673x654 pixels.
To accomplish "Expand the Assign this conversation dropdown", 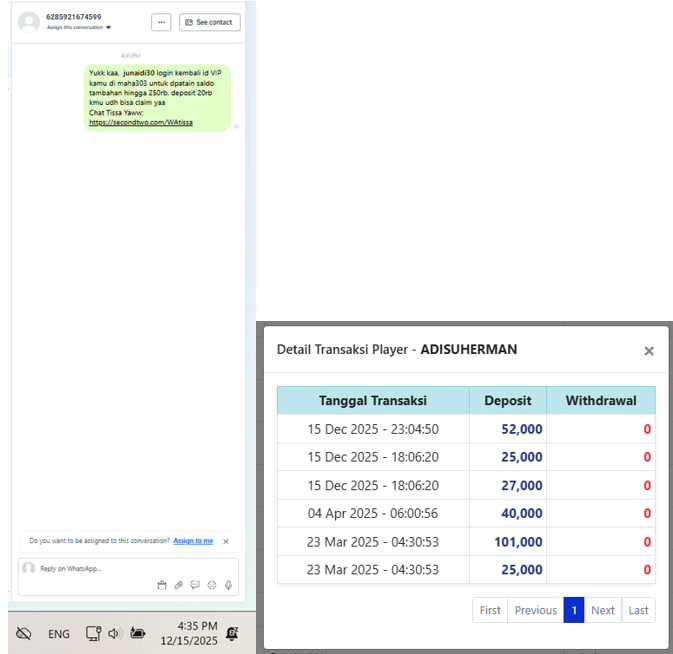I will pyautogui.click(x=79, y=27).
